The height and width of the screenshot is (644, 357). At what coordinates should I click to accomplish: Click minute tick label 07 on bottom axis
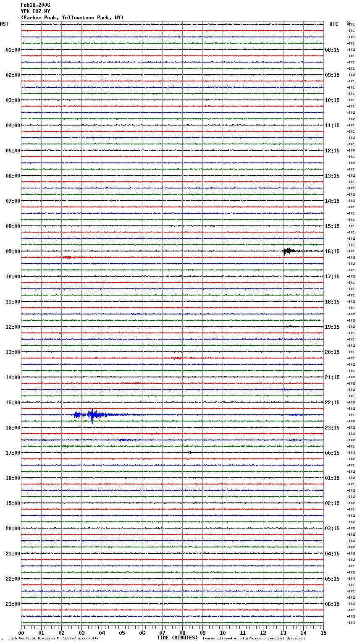click(x=162, y=633)
